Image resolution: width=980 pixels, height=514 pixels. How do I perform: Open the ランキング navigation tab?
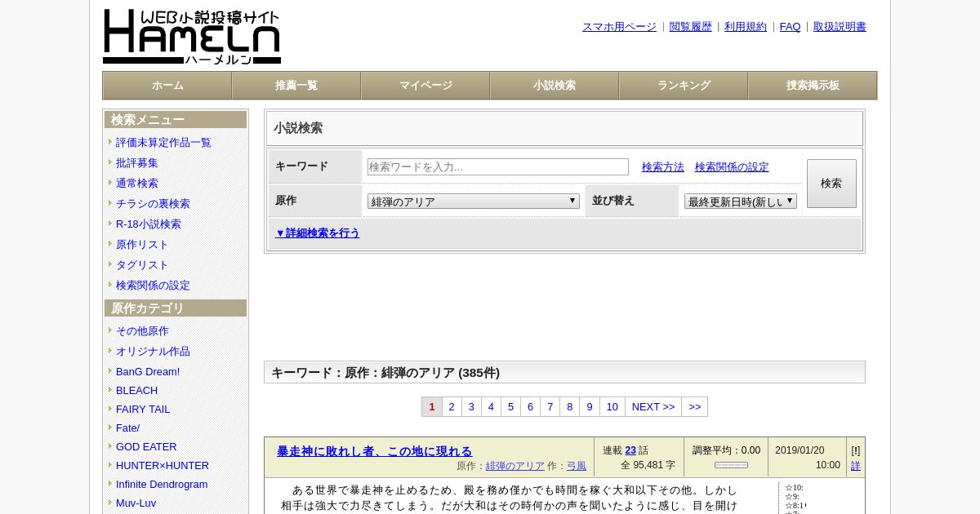pos(684,85)
